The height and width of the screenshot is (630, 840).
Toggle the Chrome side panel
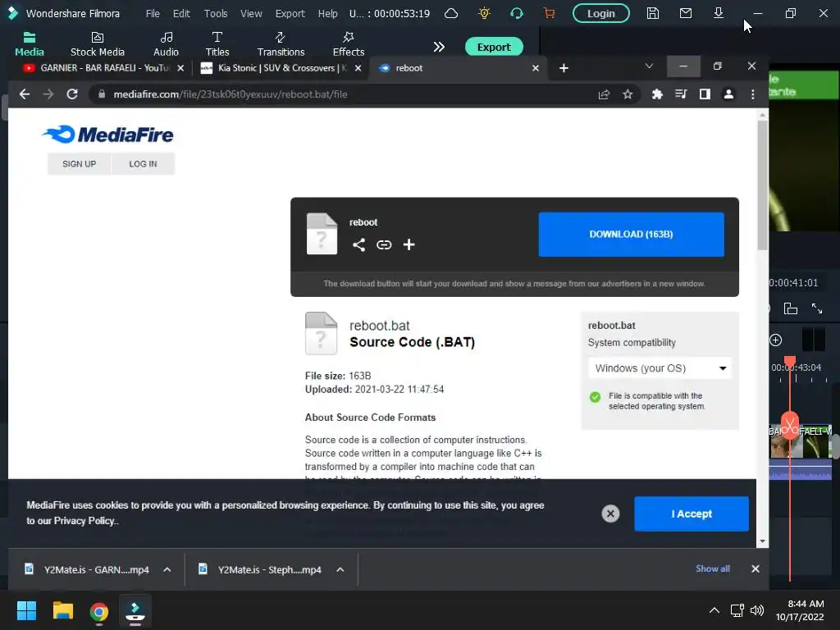coord(705,94)
